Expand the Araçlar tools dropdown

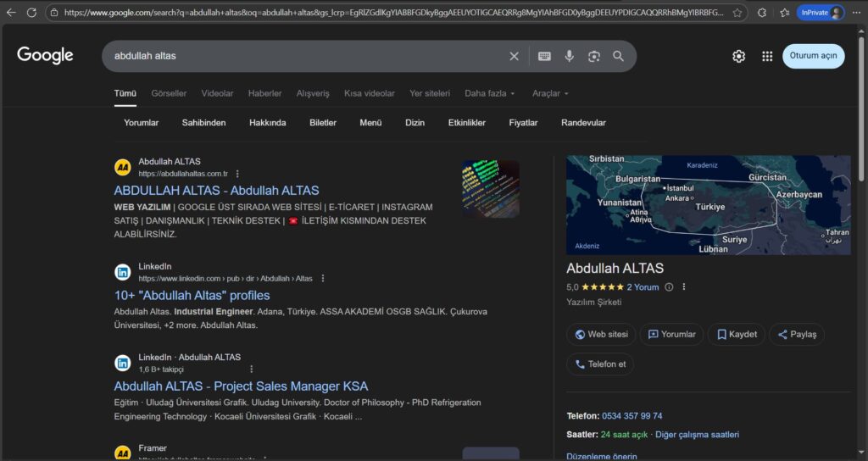coord(550,93)
